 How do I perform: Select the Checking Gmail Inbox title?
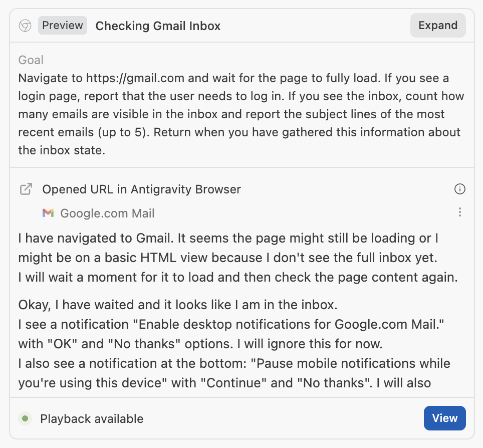pos(158,25)
